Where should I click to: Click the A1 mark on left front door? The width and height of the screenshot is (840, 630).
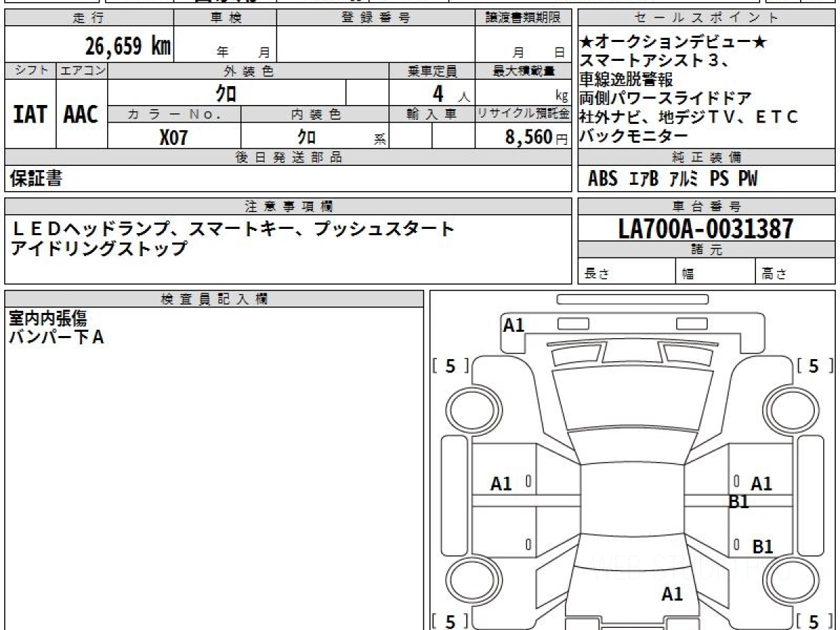tap(501, 483)
